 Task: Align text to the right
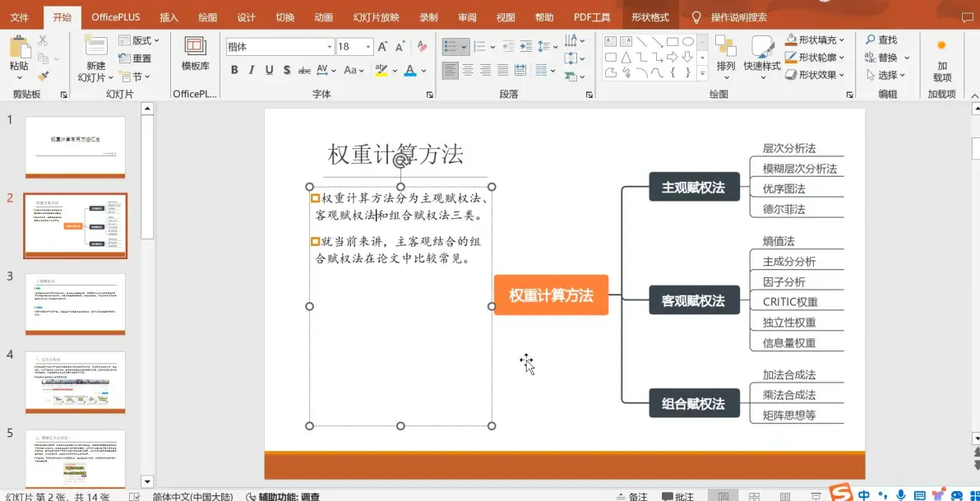click(485, 70)
